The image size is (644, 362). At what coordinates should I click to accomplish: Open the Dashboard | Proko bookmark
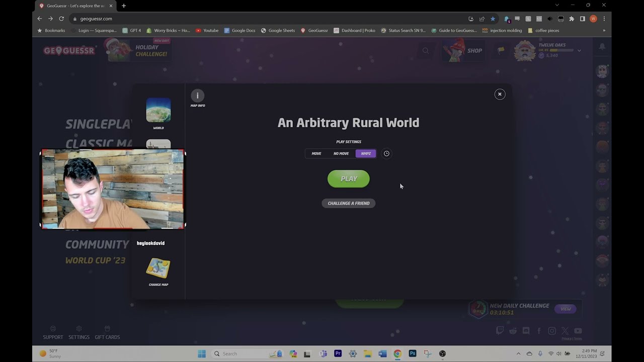pos(354,30)
